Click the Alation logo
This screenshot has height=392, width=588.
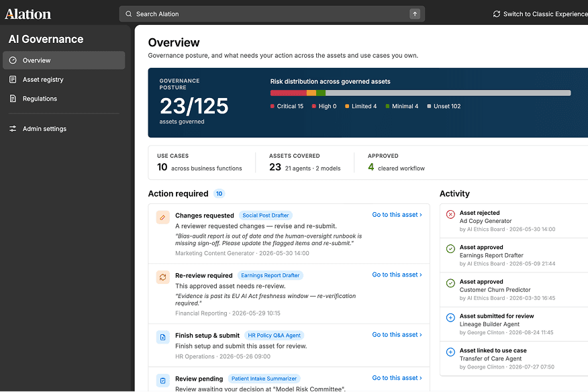point(28,14)
